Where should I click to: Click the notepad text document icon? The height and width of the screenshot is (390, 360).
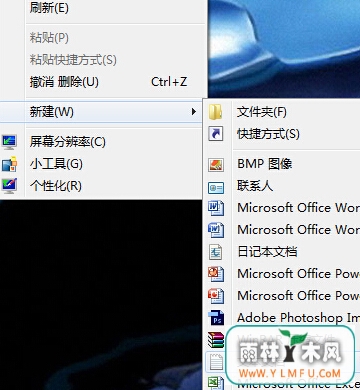coord(216,362)
